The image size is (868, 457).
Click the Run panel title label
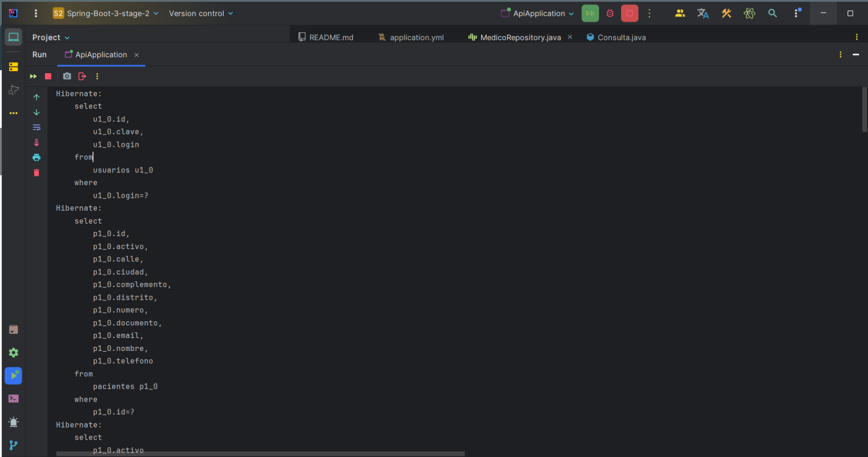[40, 54]
